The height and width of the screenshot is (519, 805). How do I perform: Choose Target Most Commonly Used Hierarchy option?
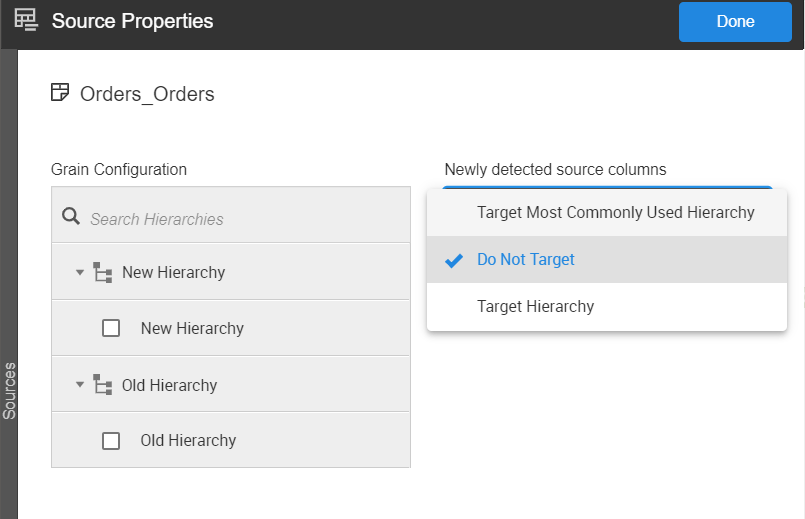tap(615, 212)
